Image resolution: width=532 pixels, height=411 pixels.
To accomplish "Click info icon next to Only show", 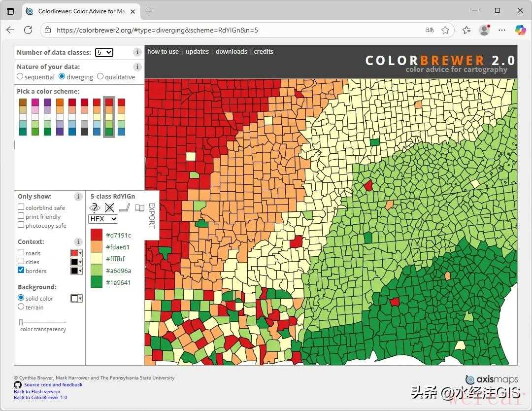I will point(78,197).
